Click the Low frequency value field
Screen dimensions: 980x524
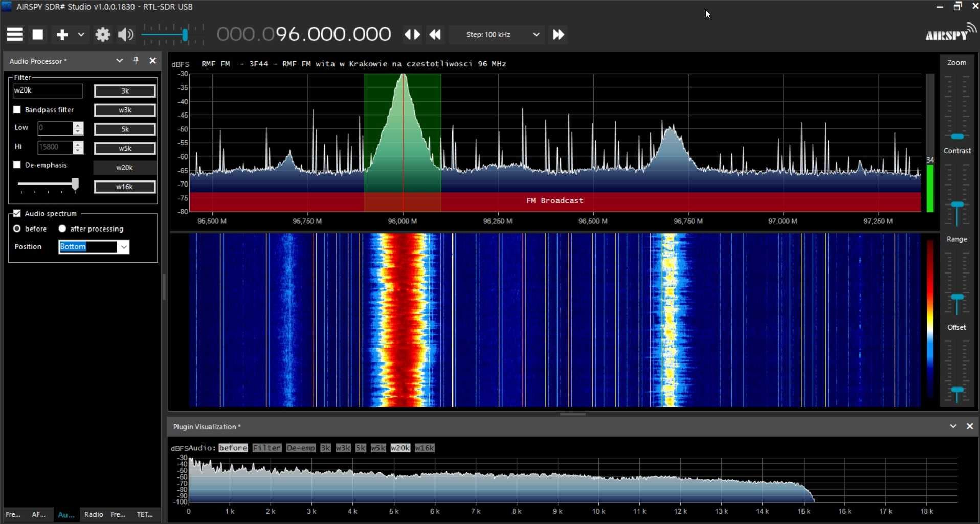pos(55,128)
